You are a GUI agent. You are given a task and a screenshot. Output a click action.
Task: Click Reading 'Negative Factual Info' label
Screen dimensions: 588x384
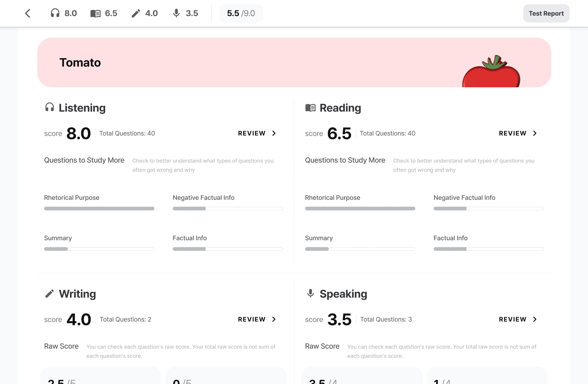point(464,198)
